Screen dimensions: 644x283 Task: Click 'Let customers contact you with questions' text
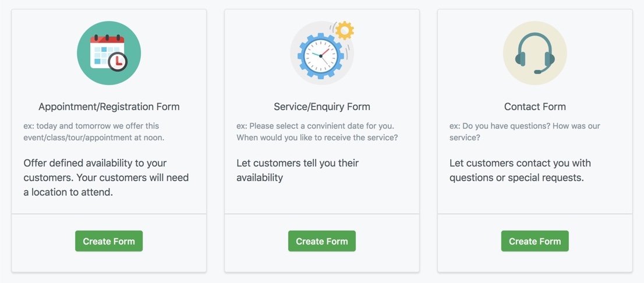(520, 171)
